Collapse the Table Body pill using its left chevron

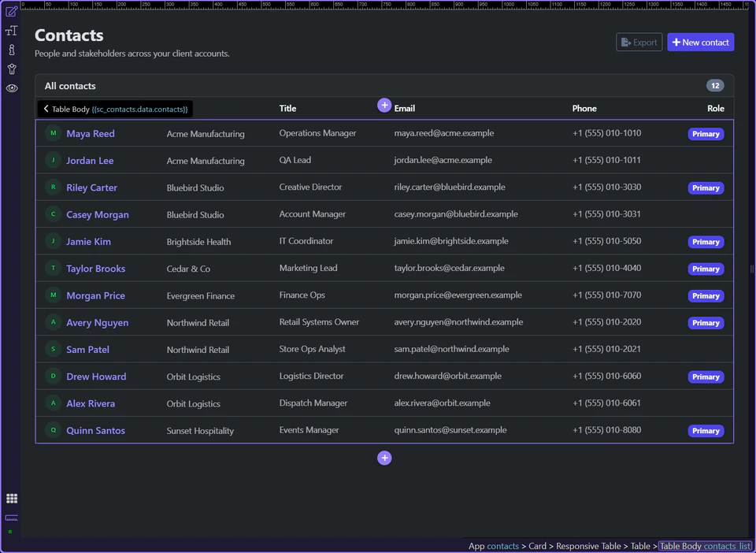pyautogui.click(x=46, y=109)
